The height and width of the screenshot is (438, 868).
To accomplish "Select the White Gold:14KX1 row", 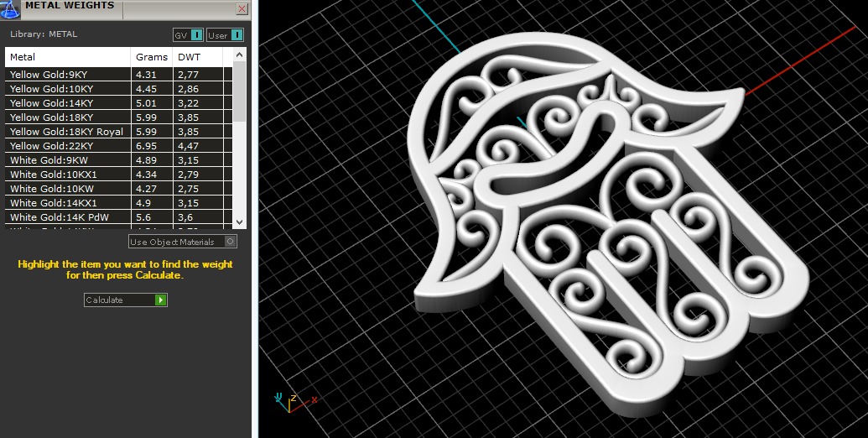I will [x=118, y=203].
